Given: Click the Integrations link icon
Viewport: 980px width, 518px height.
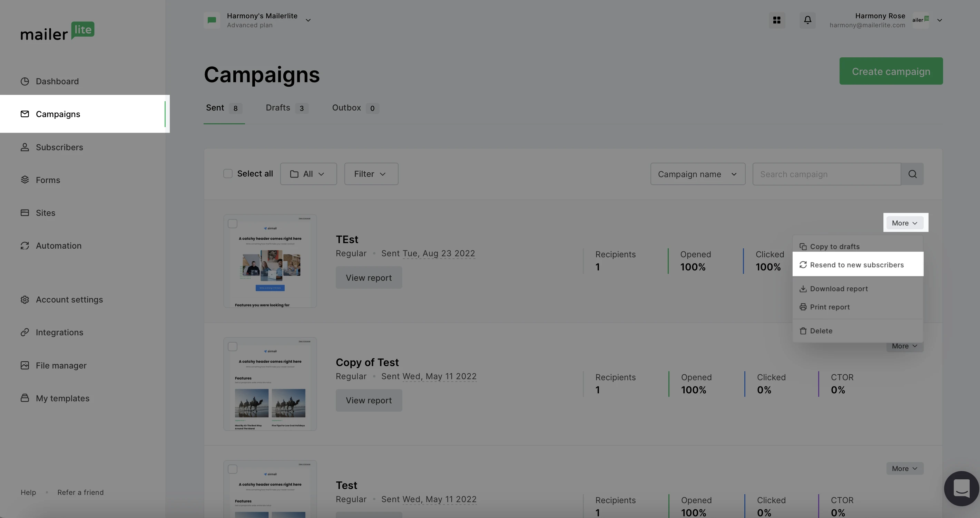Looking at the screenshot, I should 25,332.
